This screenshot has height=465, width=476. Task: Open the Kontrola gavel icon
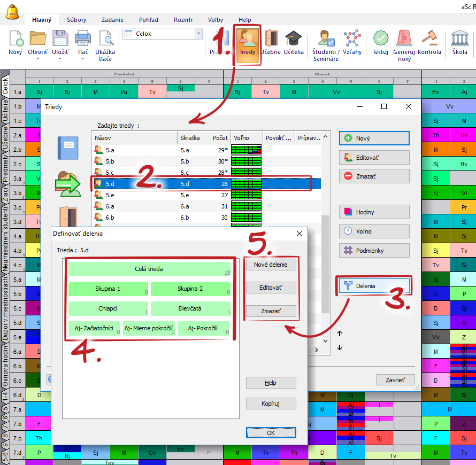pyautogui.click(x=429, y=38)
